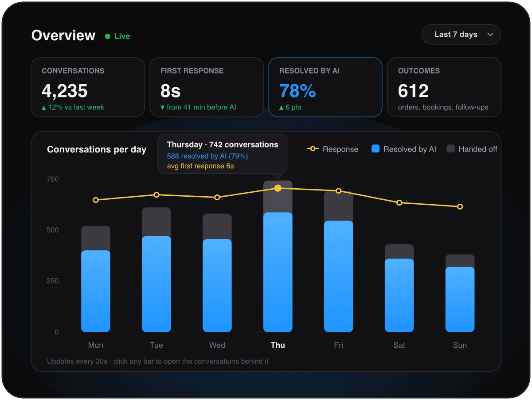This screenshot has width=532, height=400.
Task: Click Wednesday's blue resolved bar
Action: 217,285
